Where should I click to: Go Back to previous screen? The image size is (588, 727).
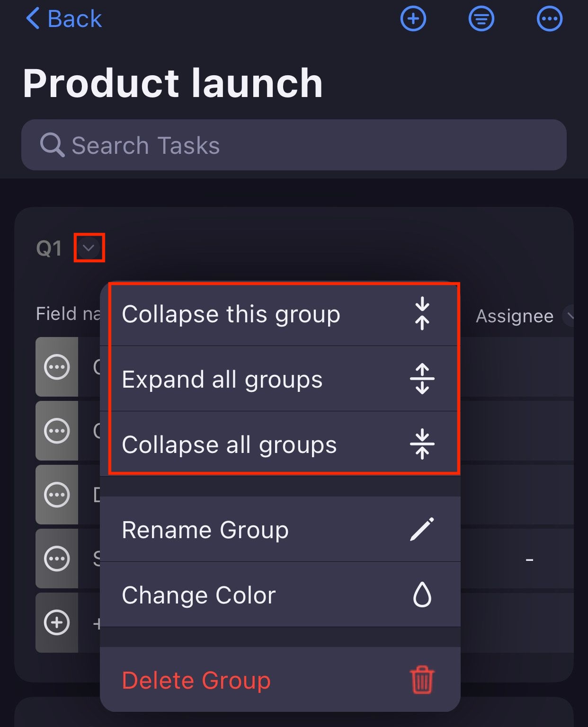[63, 19]
